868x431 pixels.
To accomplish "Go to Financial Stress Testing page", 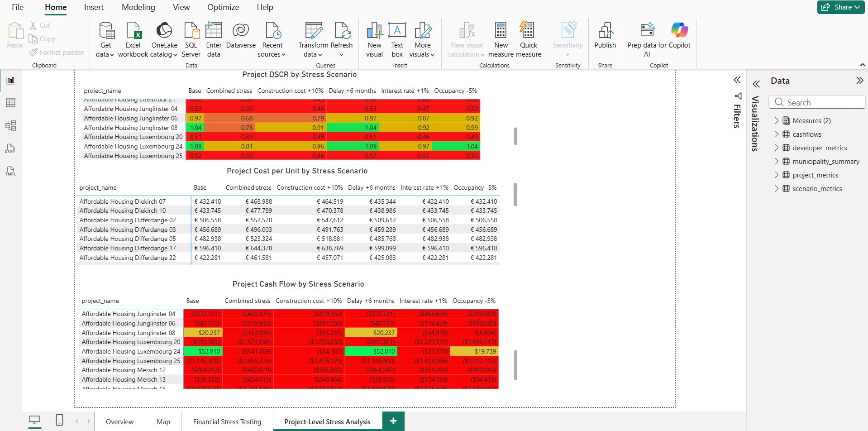I will (x=227, y=421).
